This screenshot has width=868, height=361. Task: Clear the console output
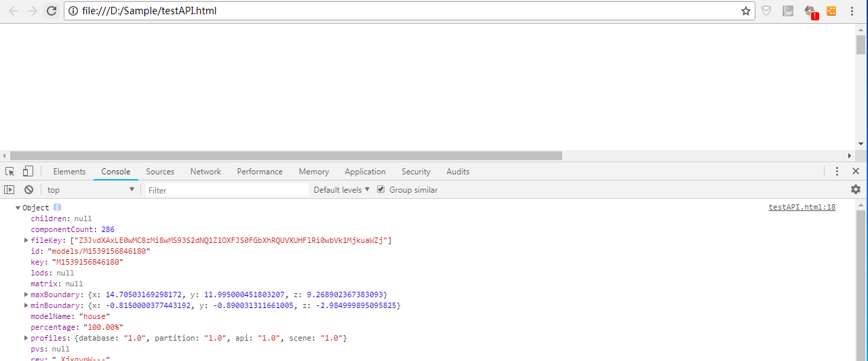click(x=28, y=190)
